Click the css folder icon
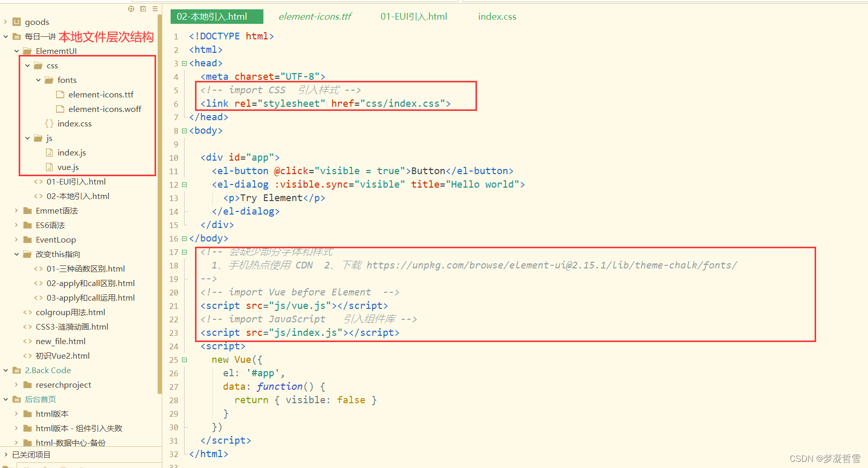868x468 pixels. (x=38, y=65)
